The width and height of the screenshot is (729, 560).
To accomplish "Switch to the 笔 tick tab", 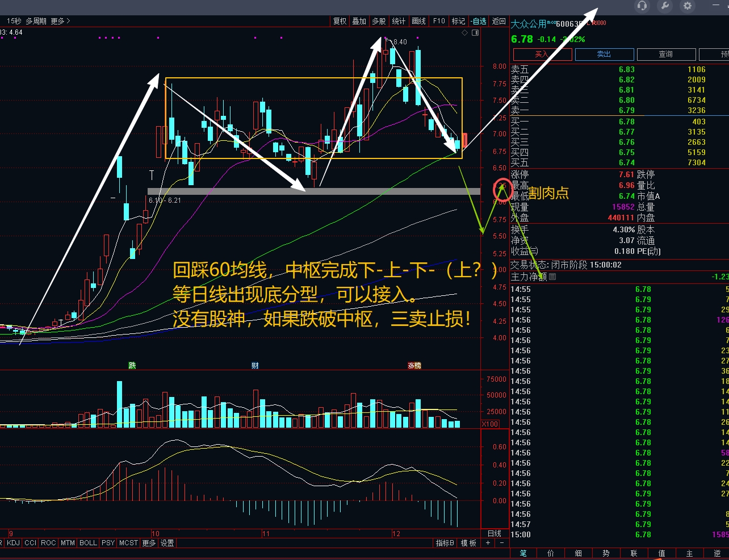I will pos(523,553).
